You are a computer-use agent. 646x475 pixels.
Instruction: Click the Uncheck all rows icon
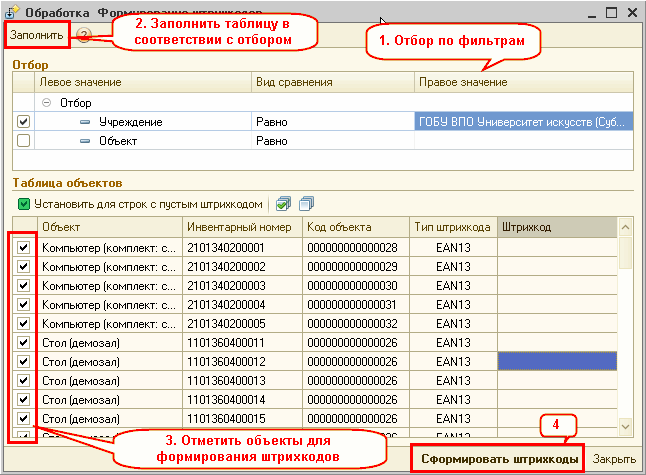(307, 204)
